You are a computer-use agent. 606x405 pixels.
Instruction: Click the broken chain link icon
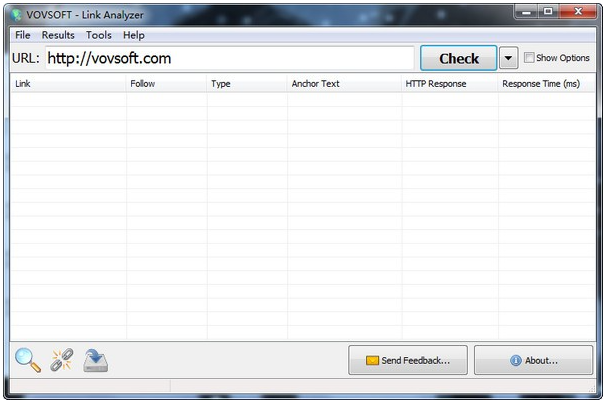62,360
